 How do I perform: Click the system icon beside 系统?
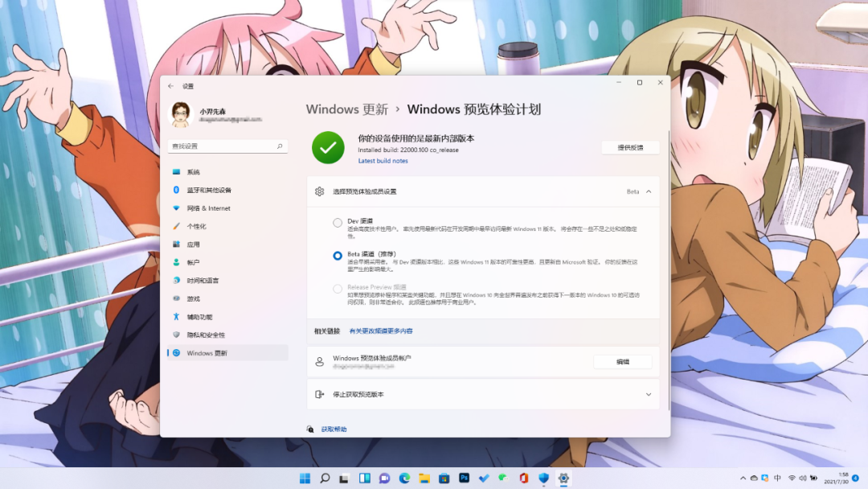point(176,172)
